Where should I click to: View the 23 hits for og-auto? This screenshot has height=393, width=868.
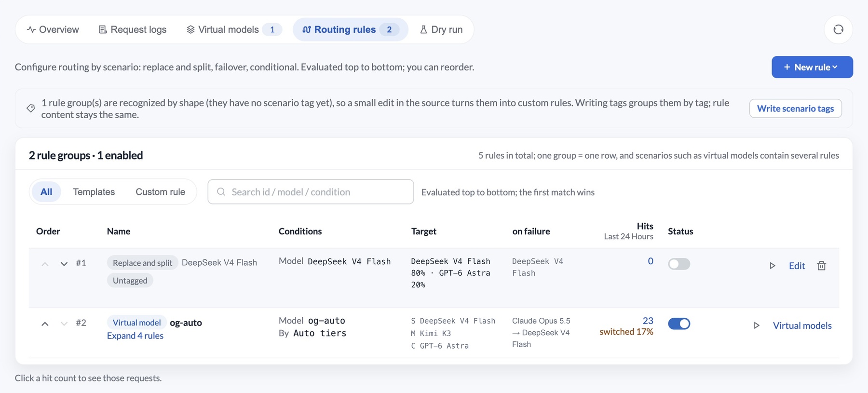[648, 321]
